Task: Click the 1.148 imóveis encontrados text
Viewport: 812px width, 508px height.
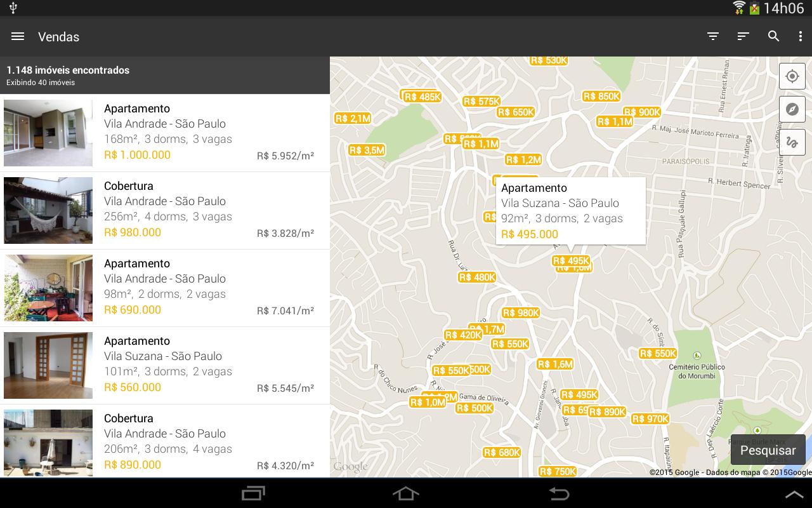Action: tap(68, 70)
